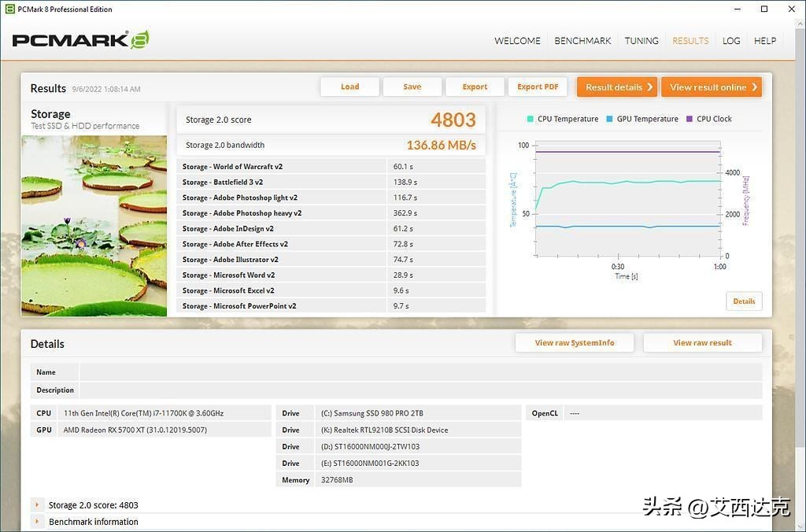Image resolution: width=806 pixels, height=532 pixels.
Task: Save the benchmark result
Action: (412, 87)
